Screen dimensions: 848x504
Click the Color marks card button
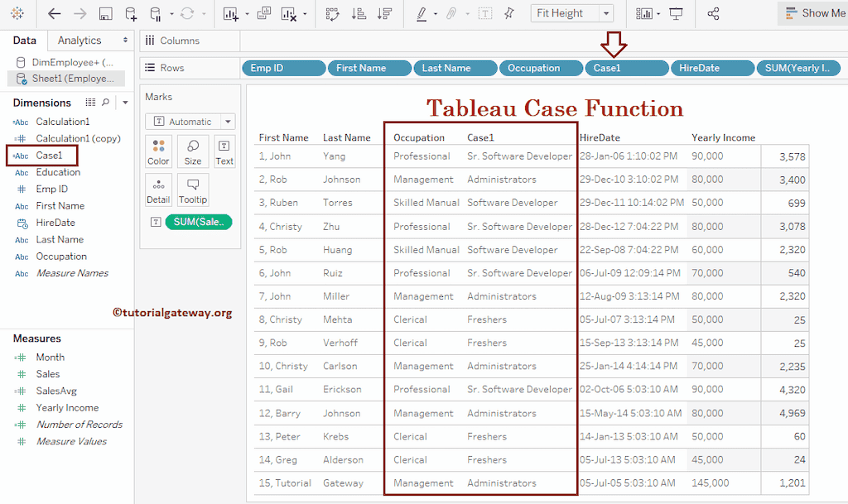(x=158, y=151)
